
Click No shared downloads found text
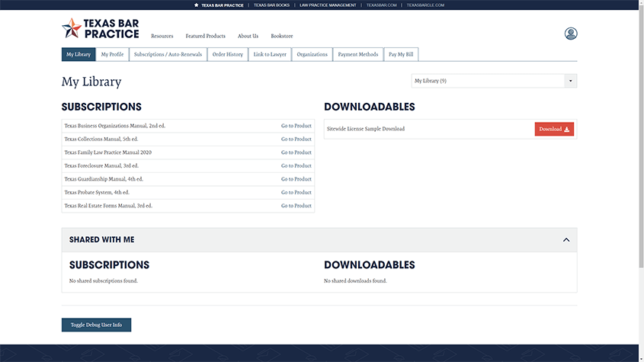tap(355, 281)
